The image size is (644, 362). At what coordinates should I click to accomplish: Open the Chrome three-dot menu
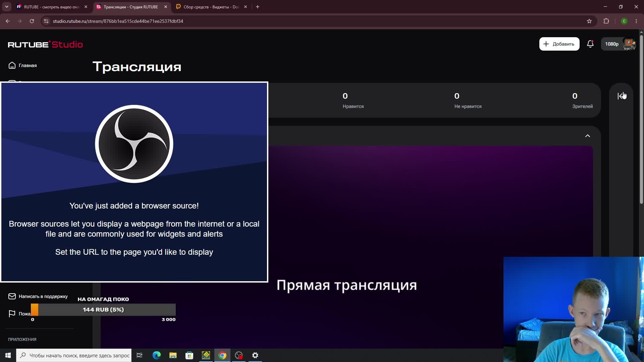point(636,21)
